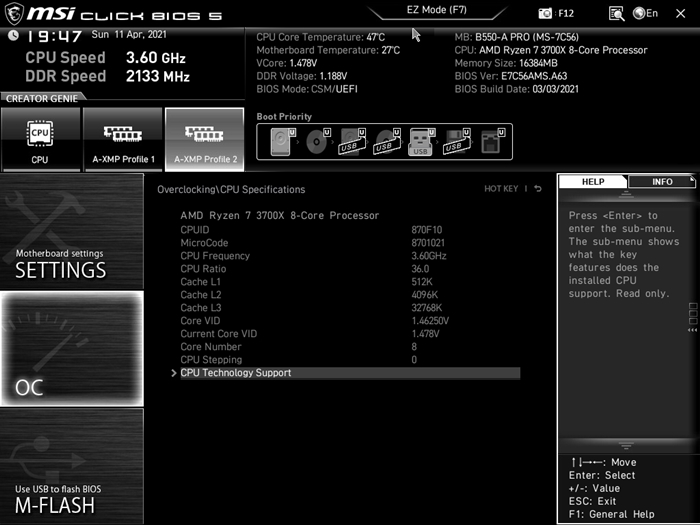Open the OC overclocking section
The height and width of the screenshot is (525, 700).
[71, 349]
